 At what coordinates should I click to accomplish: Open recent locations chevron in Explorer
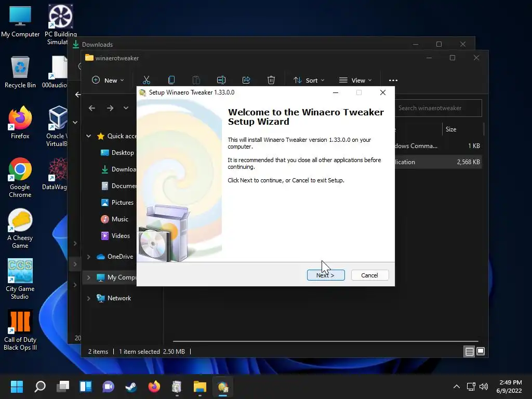126,108
